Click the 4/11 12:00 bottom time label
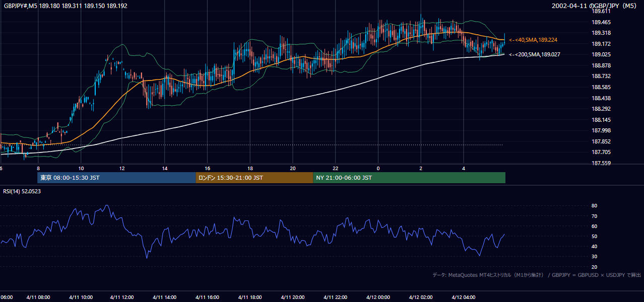The image size is (644, 302). tap(122, 297)
